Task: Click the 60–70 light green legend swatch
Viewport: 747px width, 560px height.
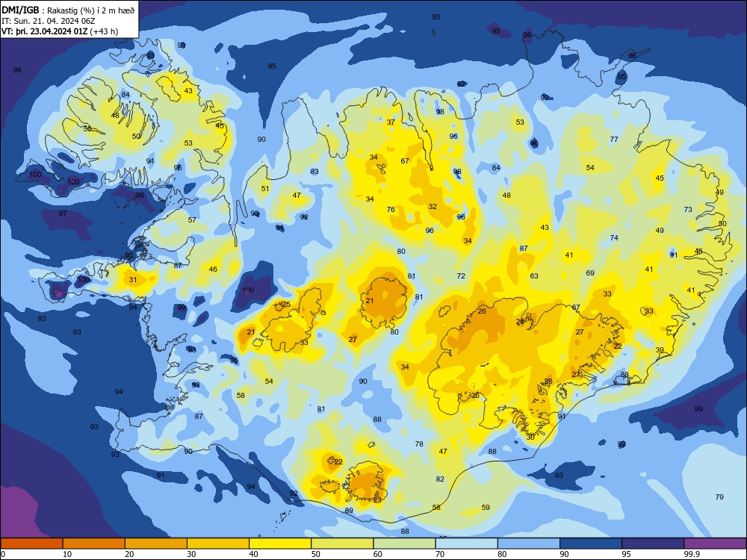Action: click(x=404, y=544)
